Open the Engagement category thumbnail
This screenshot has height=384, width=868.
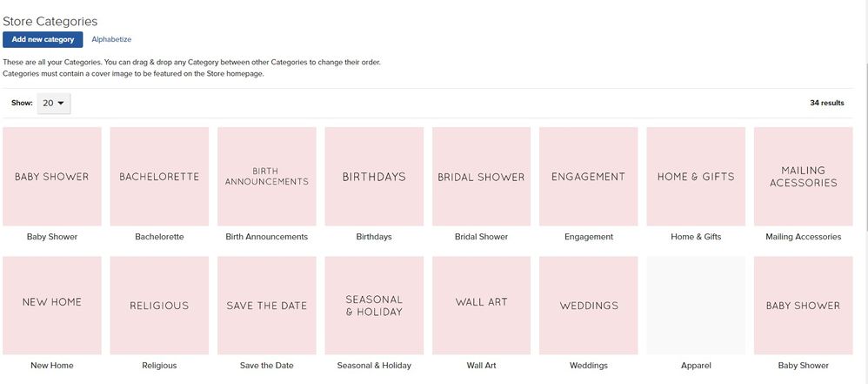point(589,176)
